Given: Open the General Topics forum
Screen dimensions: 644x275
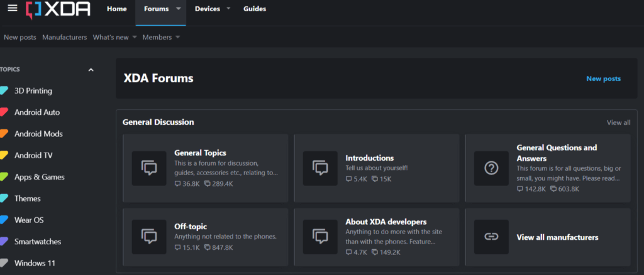Looking at the screenshot, I should point(201,153).
